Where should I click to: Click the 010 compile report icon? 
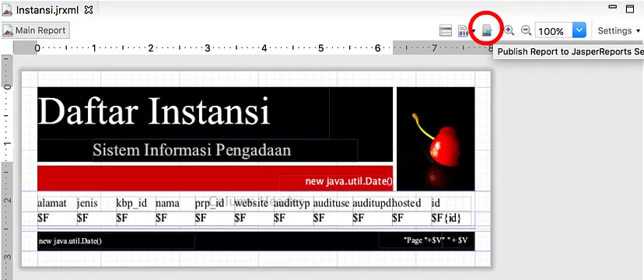pyautogui.click(x=464, y=31)
